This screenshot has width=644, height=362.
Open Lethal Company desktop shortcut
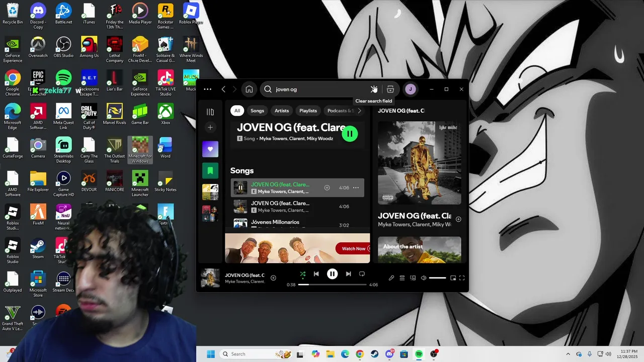tap(114, 50)
